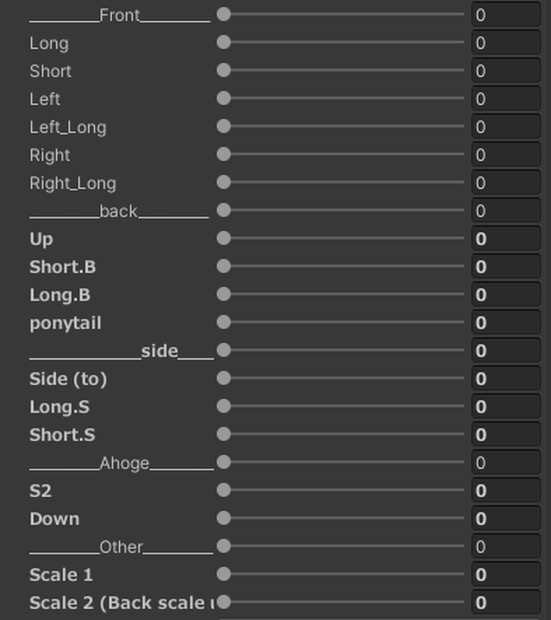Click the Up value input field

coord(506,238)
